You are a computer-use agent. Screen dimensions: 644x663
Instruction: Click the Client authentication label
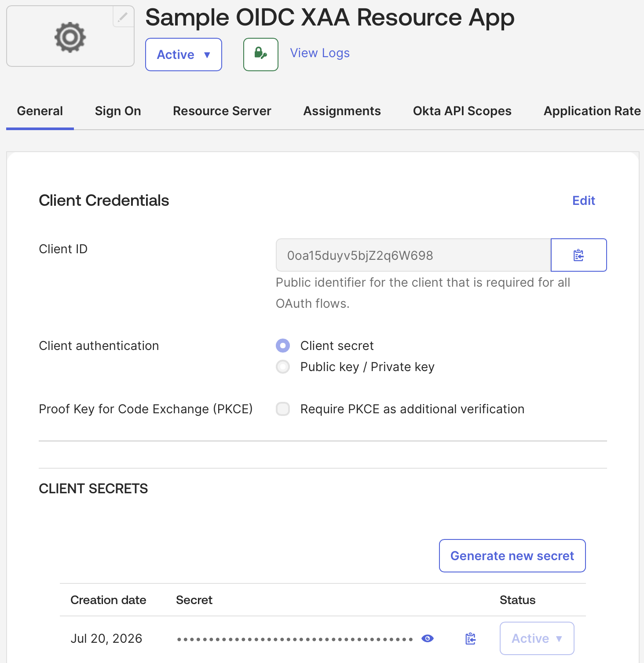(x=99, y=346)
